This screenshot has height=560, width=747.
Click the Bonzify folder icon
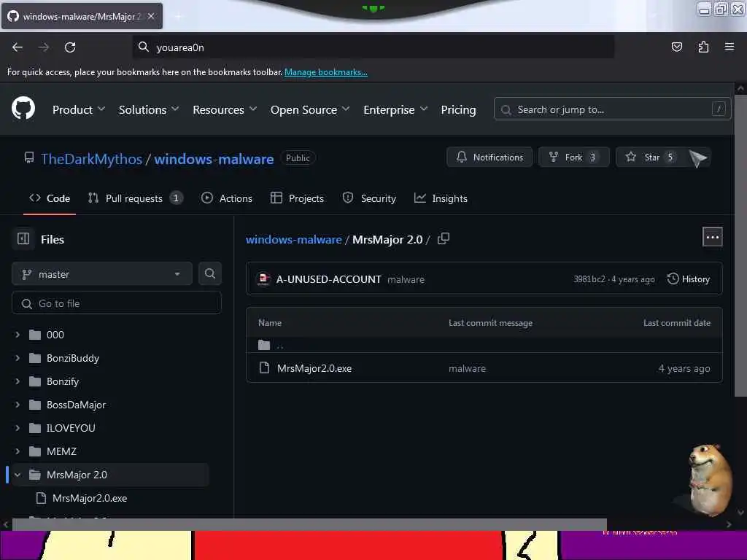35,381
